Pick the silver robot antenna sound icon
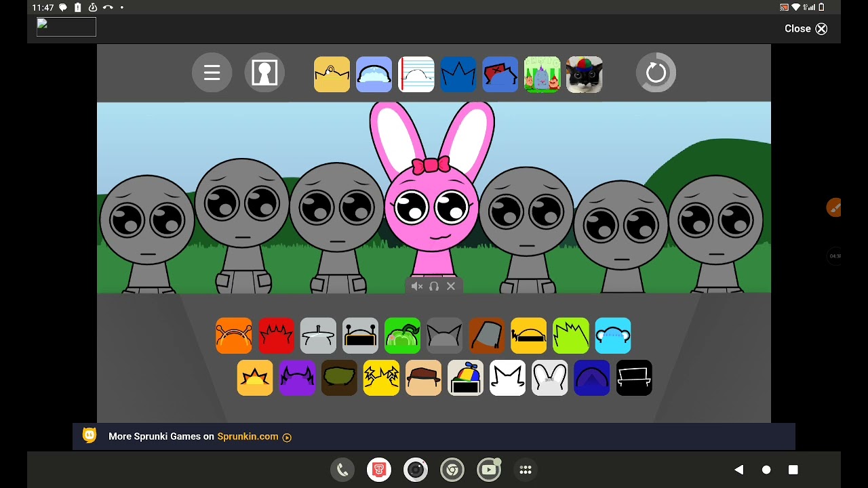 click(360, 335)
